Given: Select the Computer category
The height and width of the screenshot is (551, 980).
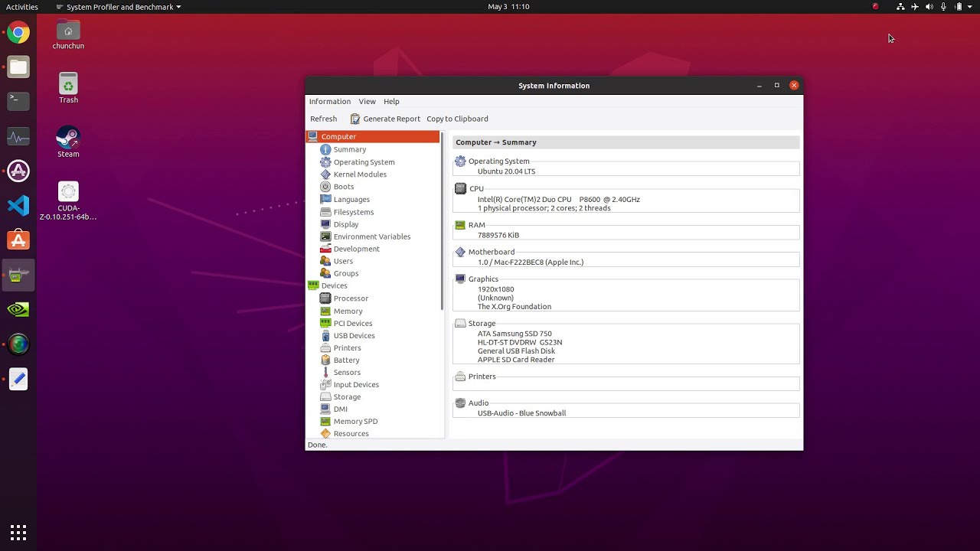Looking at the screenshot, I should [374, 137].
